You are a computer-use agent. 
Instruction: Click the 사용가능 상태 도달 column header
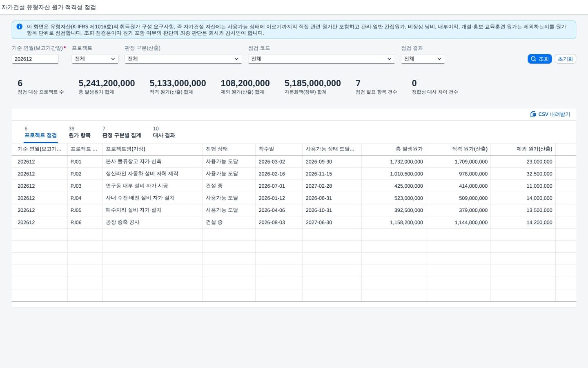pos(332,149)
